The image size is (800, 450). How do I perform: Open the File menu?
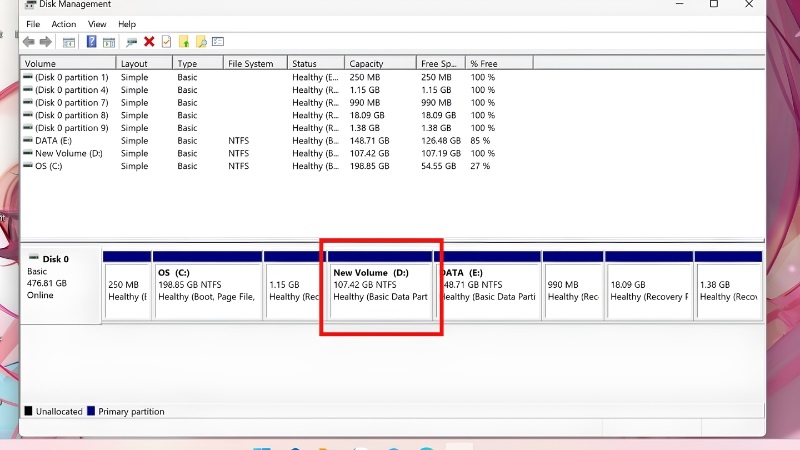tap(33, 24)
